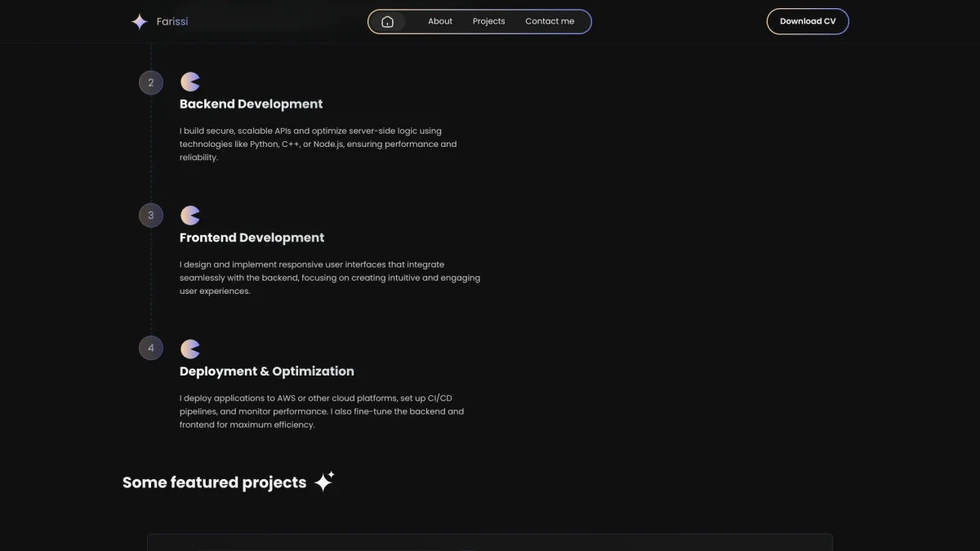Click the Frontend Development heading
The height and width of the screenshot is (551, 980).
[x=252, y=238]
